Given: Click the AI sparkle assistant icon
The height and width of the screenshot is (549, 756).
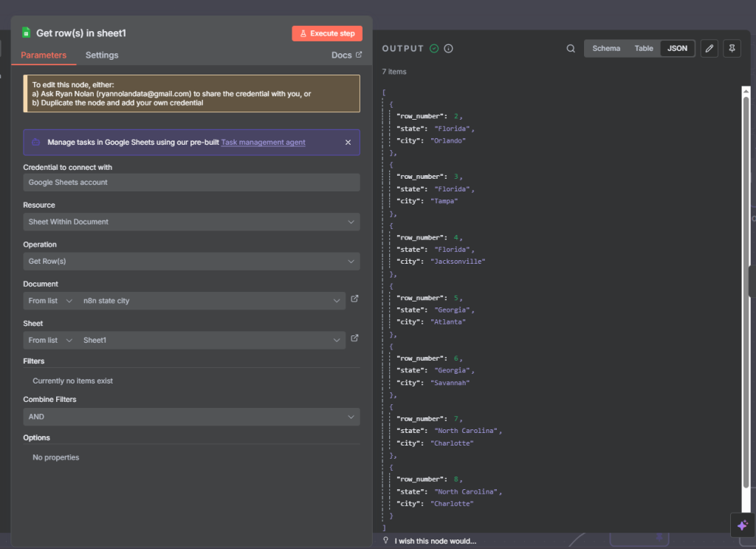Looking at the screenshot, I should [x=742, y=525].
